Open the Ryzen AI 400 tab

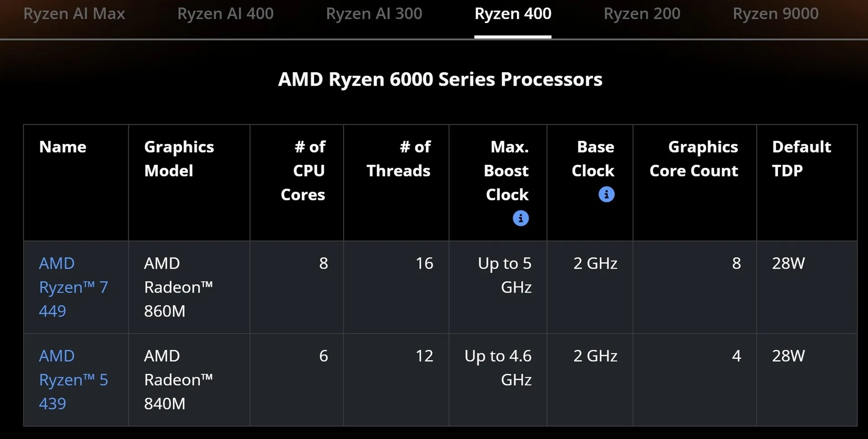[x=225, y=14]
